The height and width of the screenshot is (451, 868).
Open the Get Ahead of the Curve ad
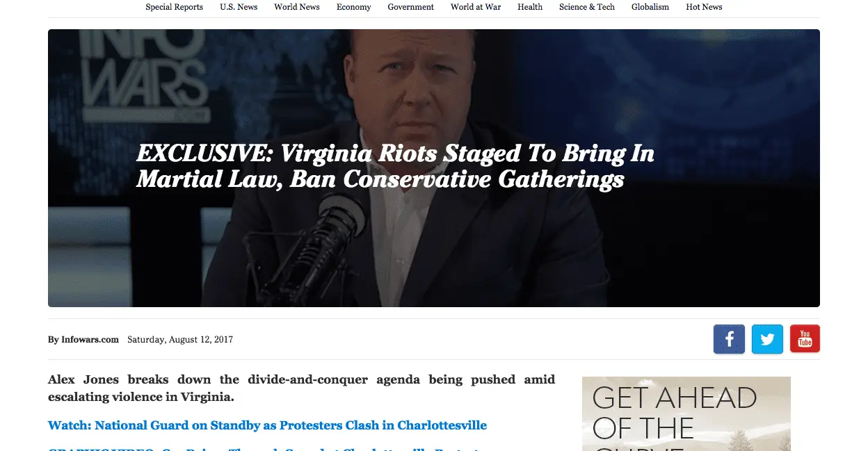[x=686, y=413]
